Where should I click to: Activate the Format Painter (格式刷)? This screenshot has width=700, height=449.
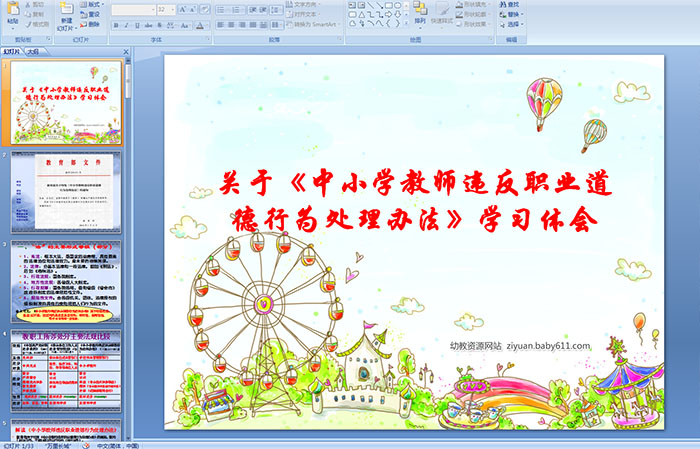coord(37,24)
